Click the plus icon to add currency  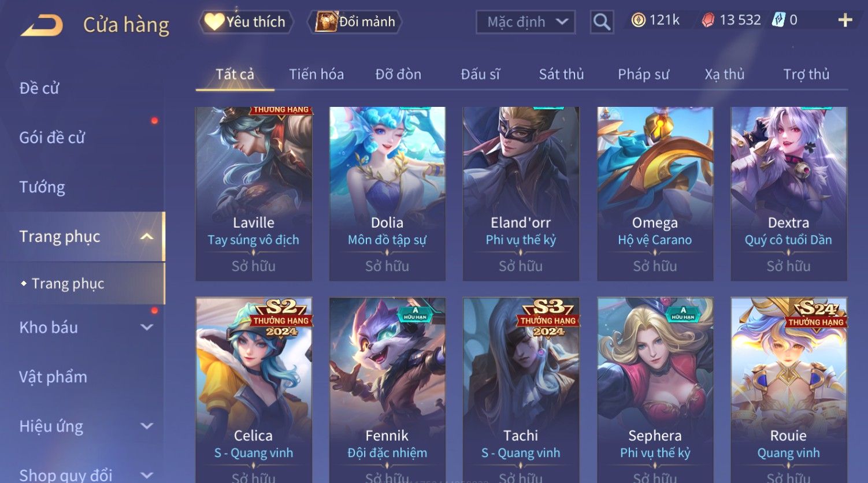tap(845, 20)
